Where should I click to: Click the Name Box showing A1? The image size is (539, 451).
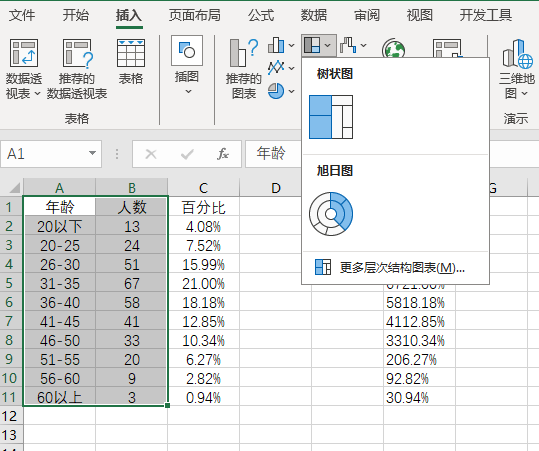point(45,154)
